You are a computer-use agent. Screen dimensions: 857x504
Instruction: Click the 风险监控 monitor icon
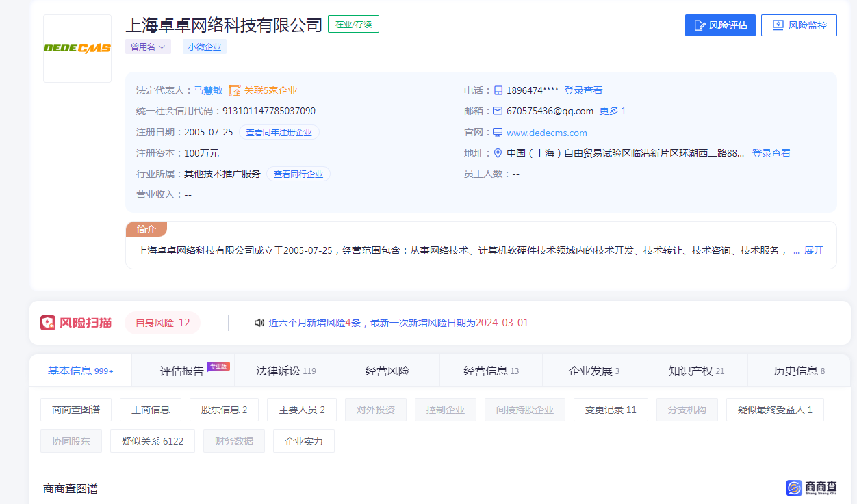click(x=778, y=25)
